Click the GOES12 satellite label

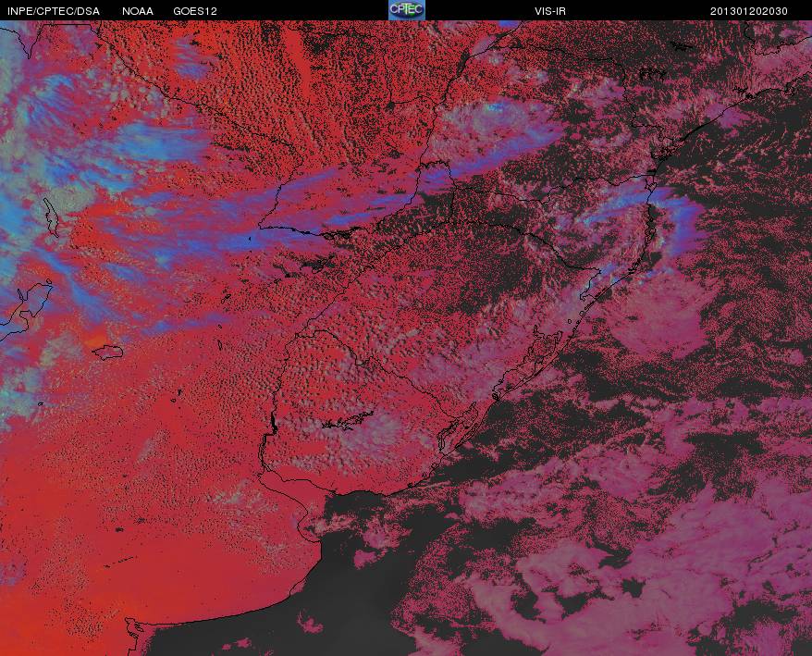195,11
